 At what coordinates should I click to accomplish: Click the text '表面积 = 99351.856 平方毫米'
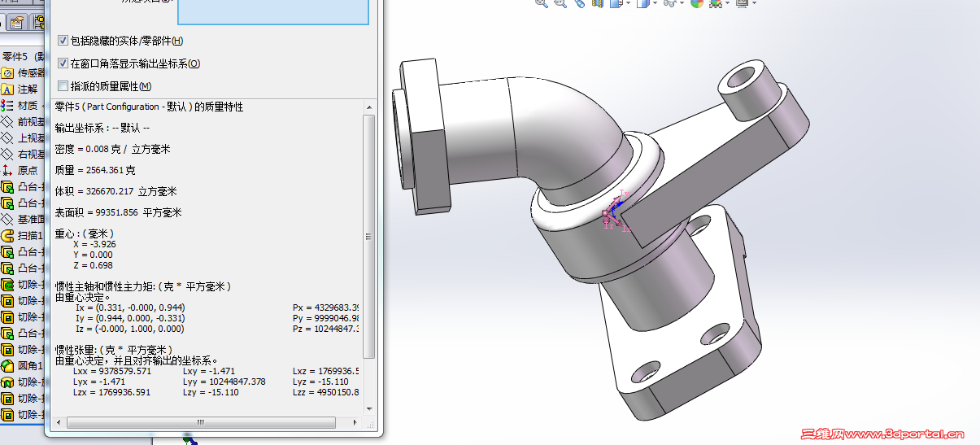pos(118,212)
